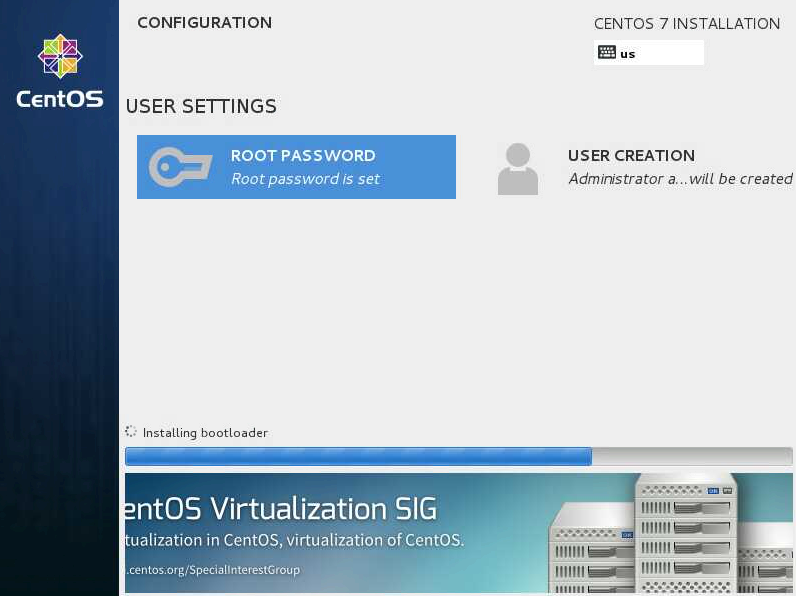Click the CONFIGURATION heading
The width and height of the screenshot is (796, 596).
[204, 23]
